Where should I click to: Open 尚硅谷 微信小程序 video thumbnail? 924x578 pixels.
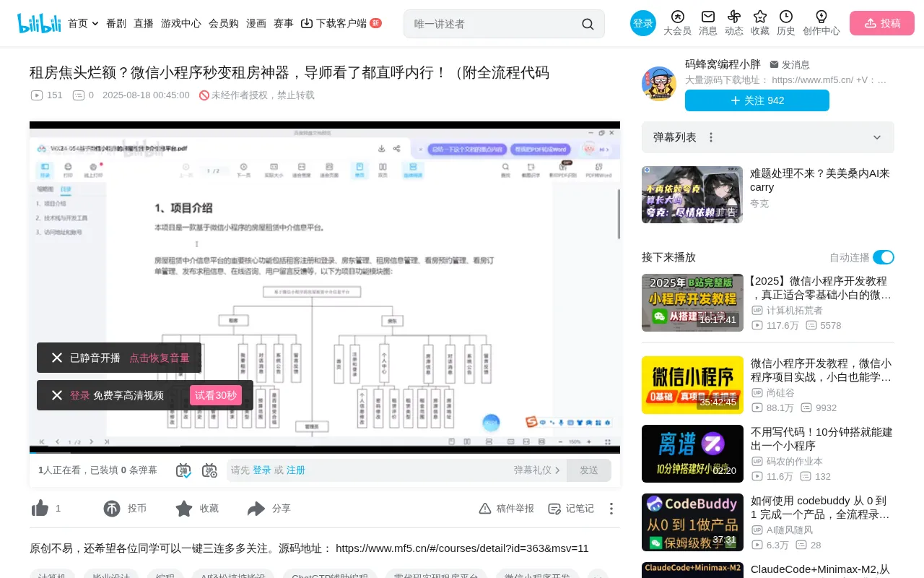click(x=692, y=385)
